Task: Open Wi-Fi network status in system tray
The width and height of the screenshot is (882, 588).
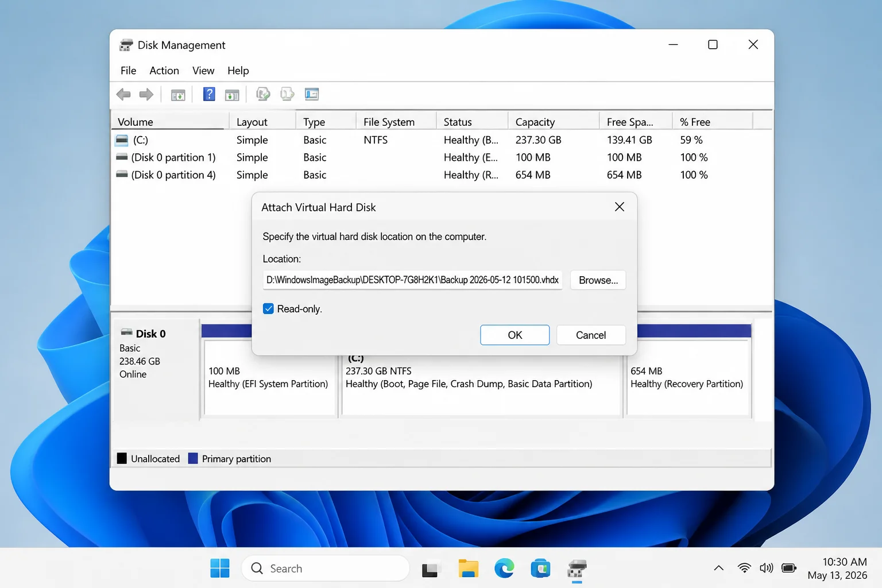Action: 744,568
